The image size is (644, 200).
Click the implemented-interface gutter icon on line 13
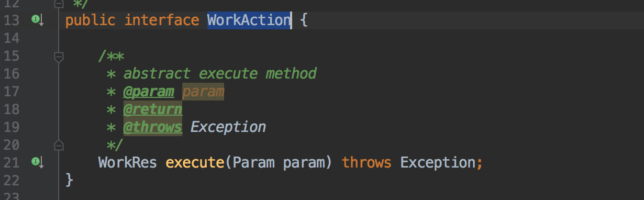tap(37, 20)
